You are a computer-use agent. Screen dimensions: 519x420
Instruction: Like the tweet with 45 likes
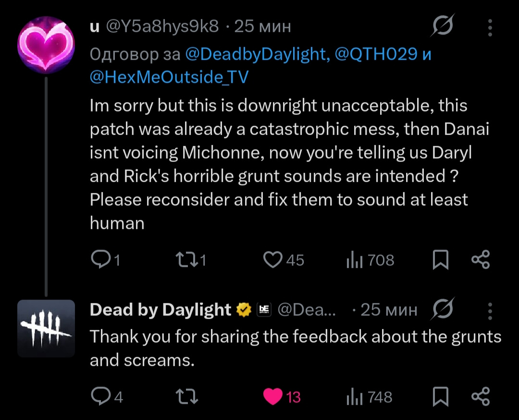tap(284, 259)
